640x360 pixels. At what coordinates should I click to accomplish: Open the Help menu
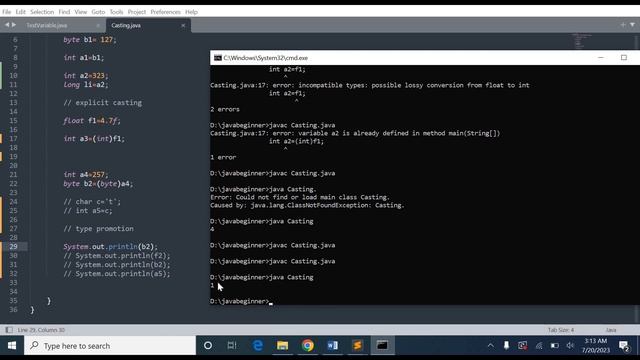pyautogui.click(x=191, y=12)
